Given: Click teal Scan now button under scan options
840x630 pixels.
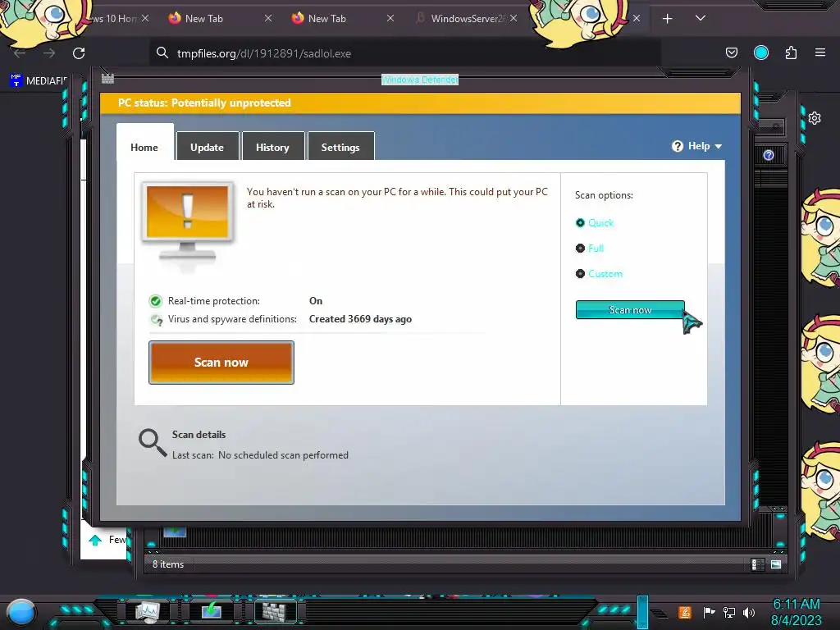Looking at the screenshot, I should click(630, 310).
